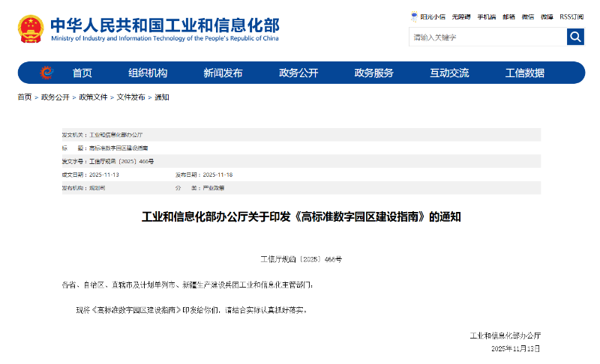Select 互动交流 in the navigation bar
Image resolution: width=600 pixels, height=364 pixels.
coord(449,73)
